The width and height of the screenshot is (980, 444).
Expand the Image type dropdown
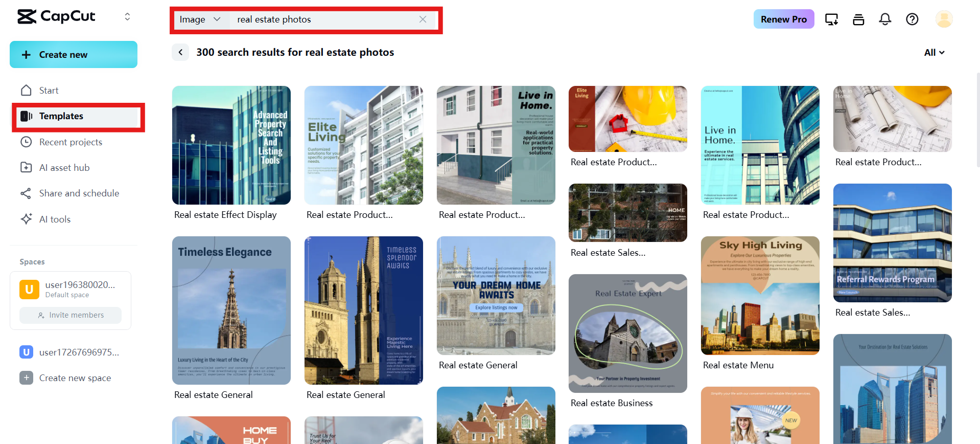(200, 19)
